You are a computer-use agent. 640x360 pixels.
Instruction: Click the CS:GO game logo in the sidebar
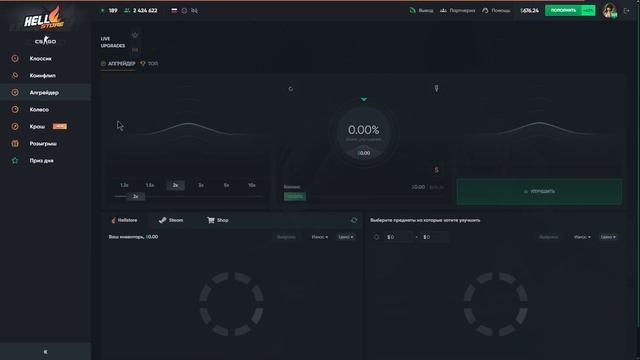click(45, 41)
